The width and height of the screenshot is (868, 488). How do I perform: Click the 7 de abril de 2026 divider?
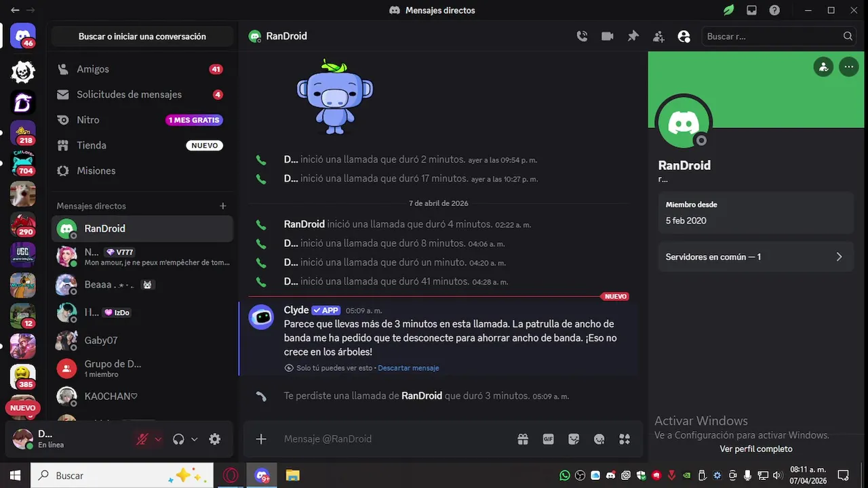[439, 203]
